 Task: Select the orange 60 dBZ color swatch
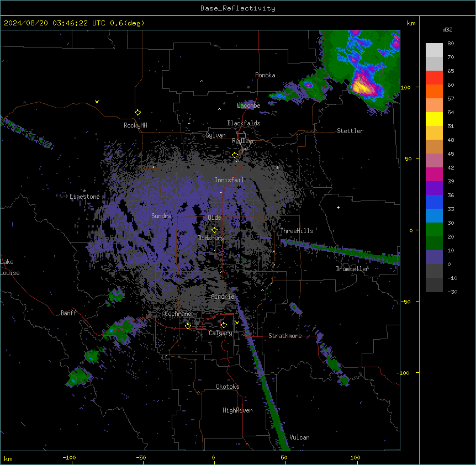[434, 91]
